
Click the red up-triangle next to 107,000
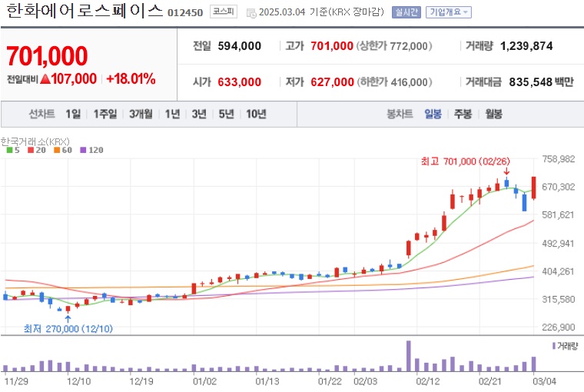(x=45, y=79)
